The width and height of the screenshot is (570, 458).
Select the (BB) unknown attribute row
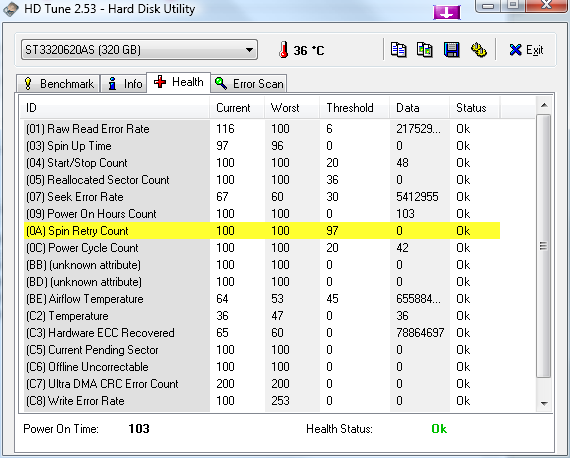(262, 265)
